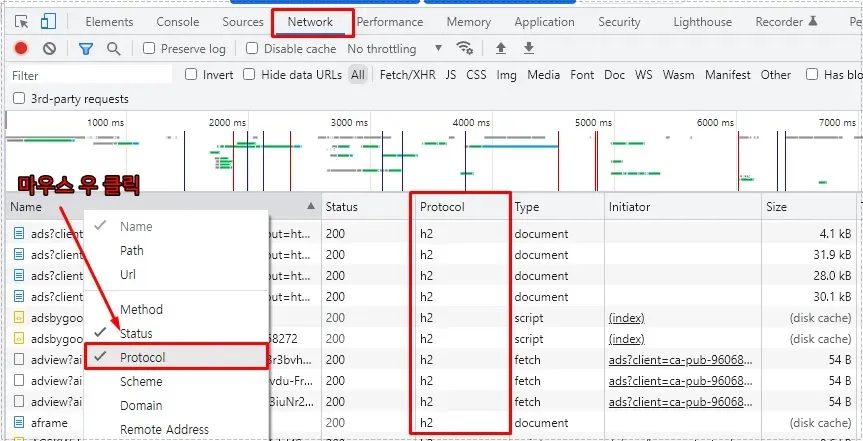
Task: Toggle the device toolbar icon
Action: click(48, 22)
